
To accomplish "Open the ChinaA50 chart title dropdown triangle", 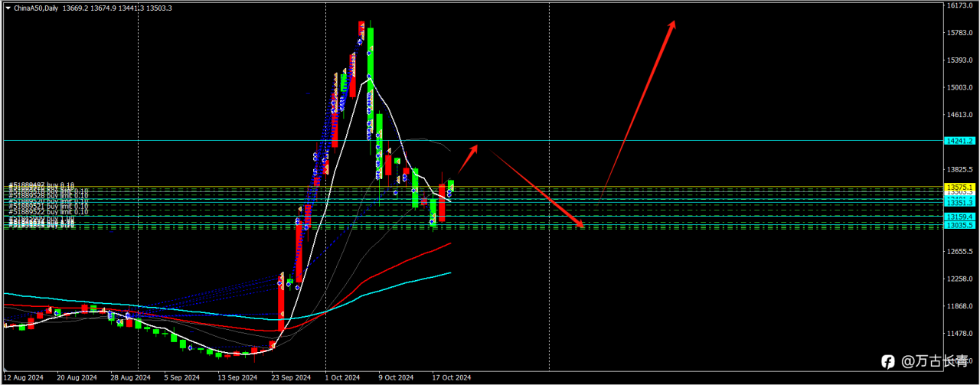I will click(x=7, y=8).
